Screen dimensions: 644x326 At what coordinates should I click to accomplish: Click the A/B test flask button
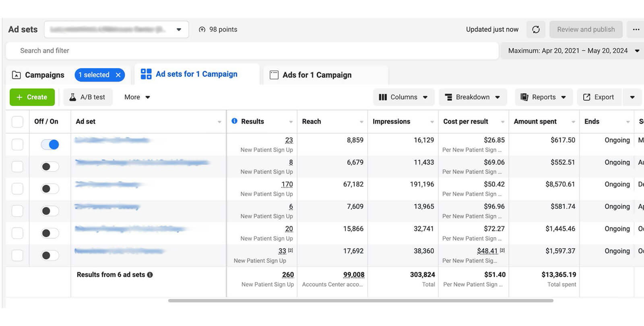pyautogui.click(x=88, y=97)
